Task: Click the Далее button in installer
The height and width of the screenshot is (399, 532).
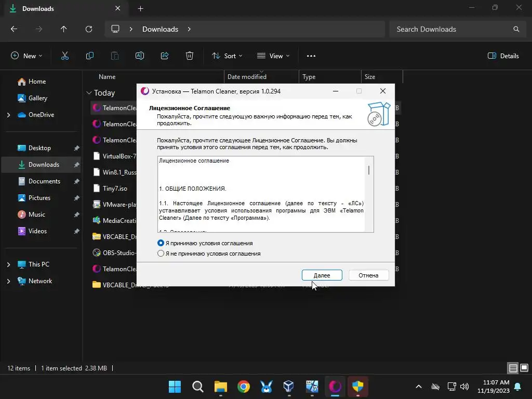Action: [322, 275]
